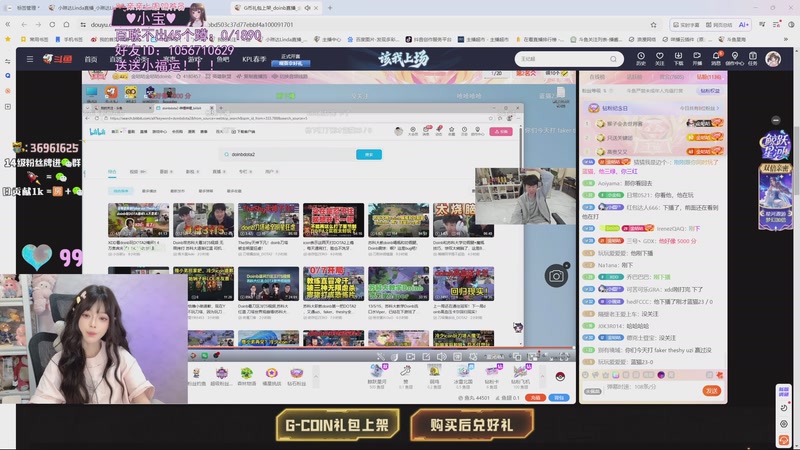Go back with the browser back arrow
The width and height of the screenshot is (800, 450).
[24, 24]
